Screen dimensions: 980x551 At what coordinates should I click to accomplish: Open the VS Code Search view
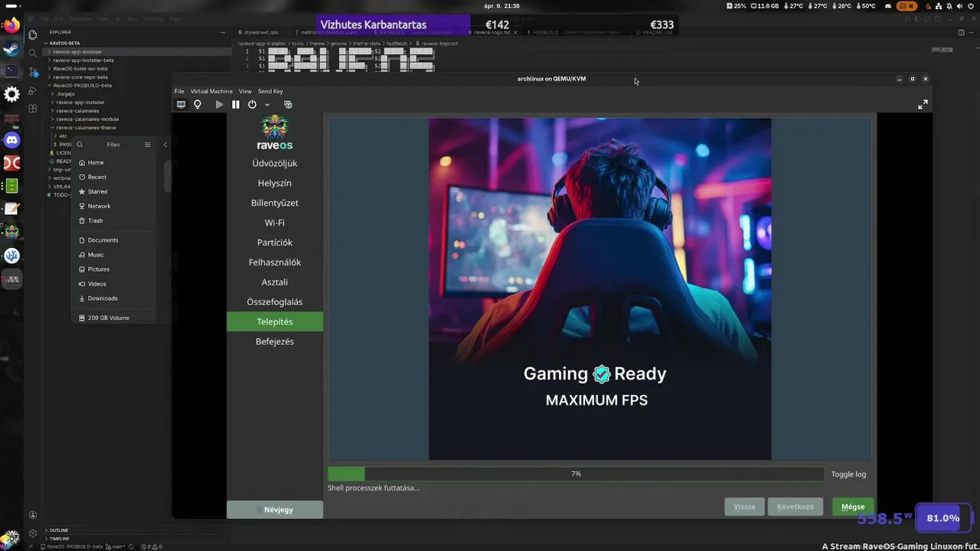tap(33, 53)
